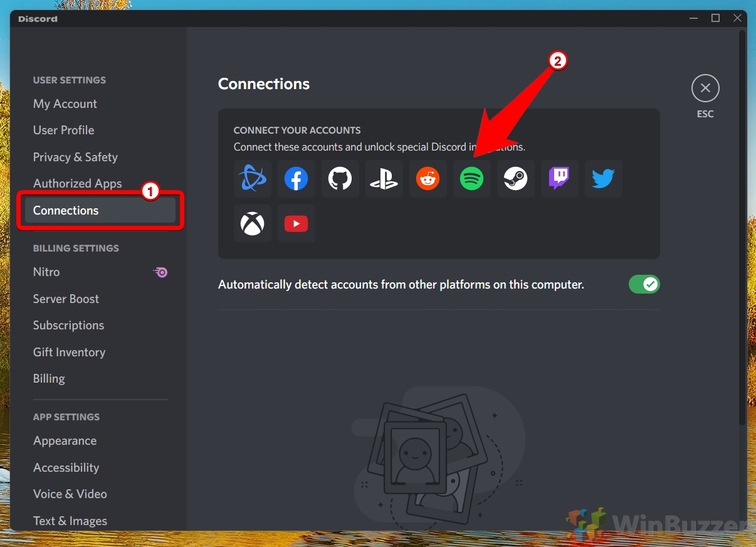The width and height of the screenshot is (756, 547).
Task: Connect your Facebook account
Action: click(x=297, y=179)
